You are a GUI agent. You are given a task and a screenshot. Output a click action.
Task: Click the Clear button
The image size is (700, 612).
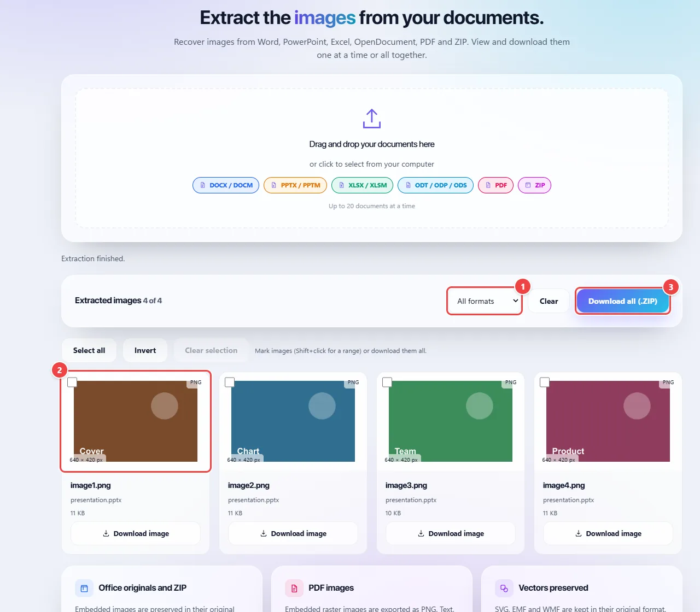coord(549,301)
